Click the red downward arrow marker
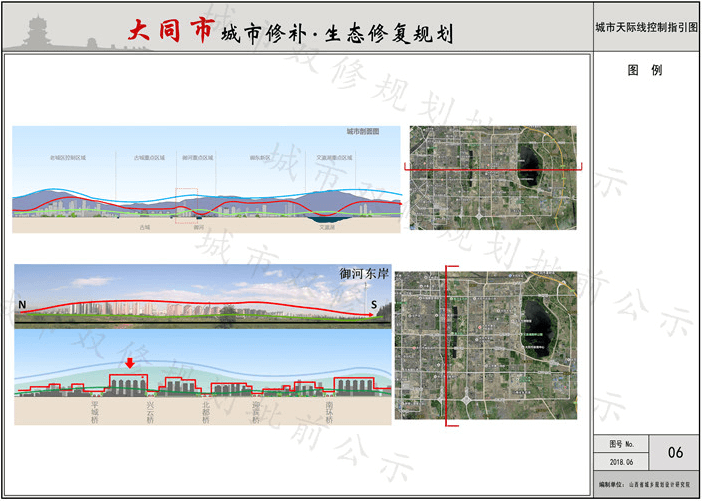Image resolution: width=702 pixels, height=501 pixels. [x=128, y=364]
